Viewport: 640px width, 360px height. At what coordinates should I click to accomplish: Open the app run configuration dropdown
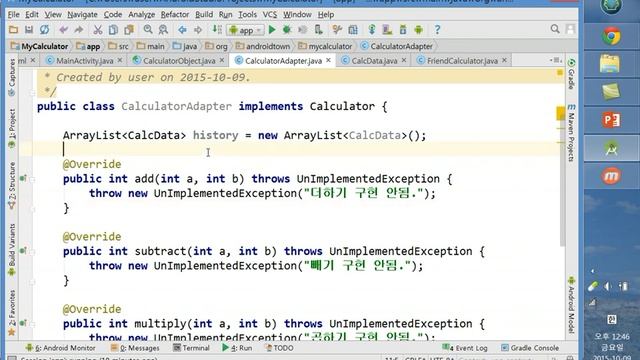click(x=246, y=30)
